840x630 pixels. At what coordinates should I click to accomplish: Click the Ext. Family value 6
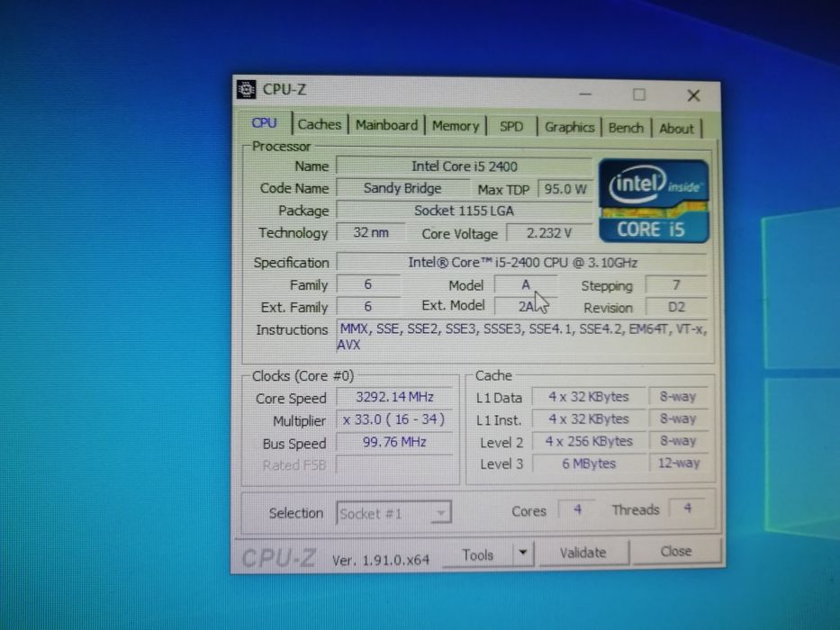[368, 306]
